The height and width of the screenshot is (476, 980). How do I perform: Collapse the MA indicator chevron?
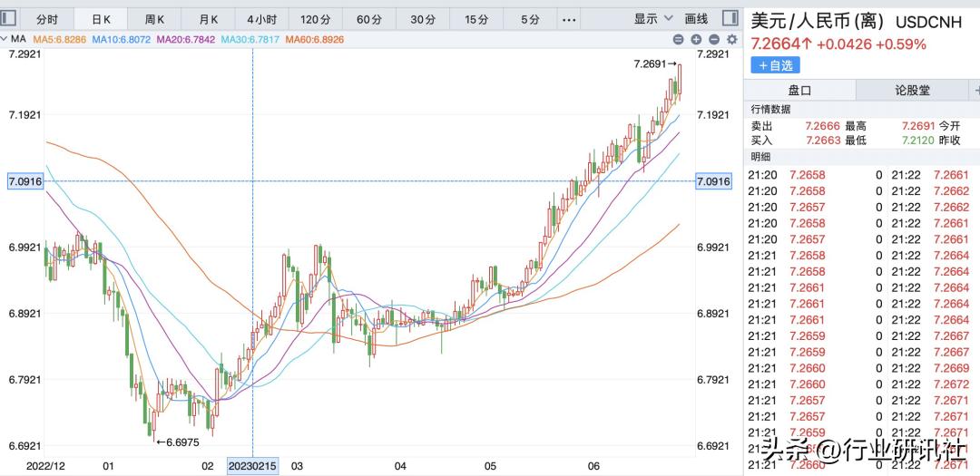(x=5, y=39)
